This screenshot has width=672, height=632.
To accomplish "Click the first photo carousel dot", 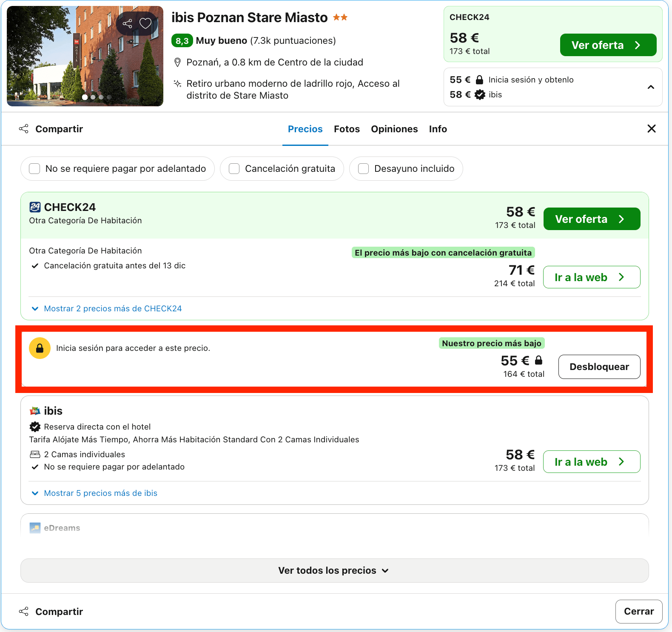I will tap(85, 97).
